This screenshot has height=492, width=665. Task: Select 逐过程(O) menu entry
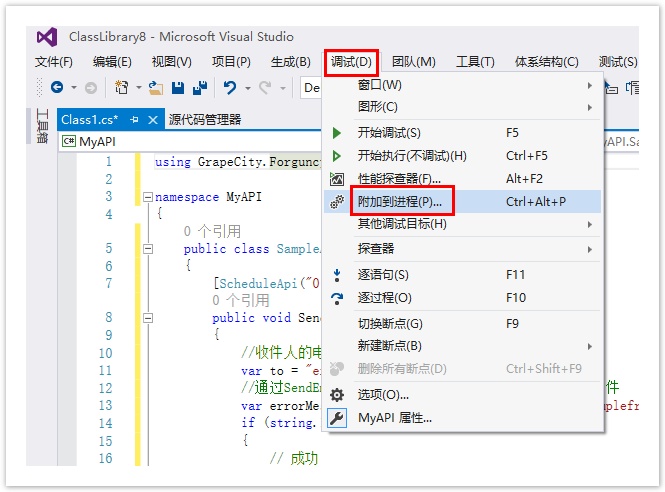462,298
